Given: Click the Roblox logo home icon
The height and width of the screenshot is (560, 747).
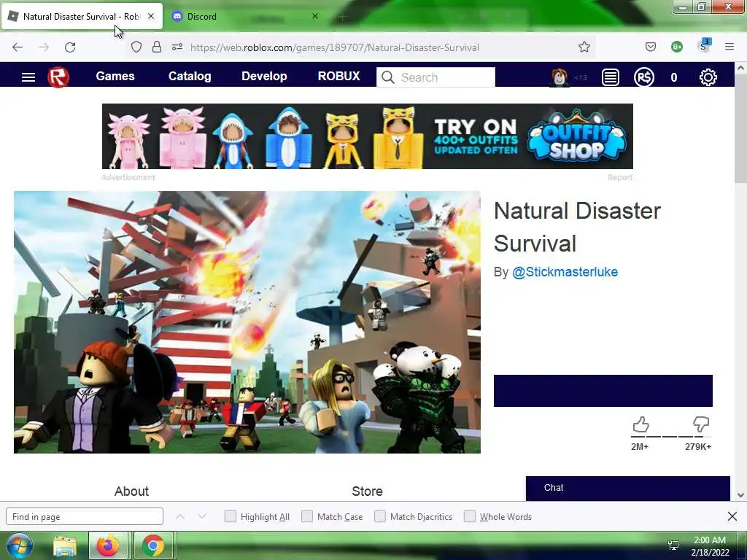Looking at the screenshot, I should pos(58,77).
